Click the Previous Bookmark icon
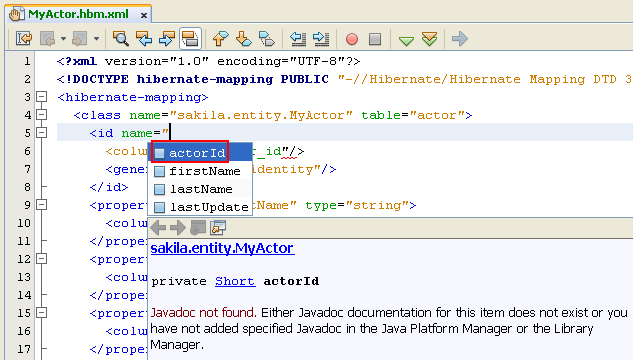633x360 pixels. click(x=220, y=39)
